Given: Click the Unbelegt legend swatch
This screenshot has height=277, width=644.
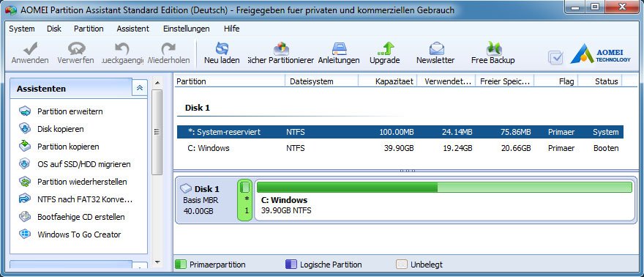Looking at the screenshot, I should coord(402,265).
